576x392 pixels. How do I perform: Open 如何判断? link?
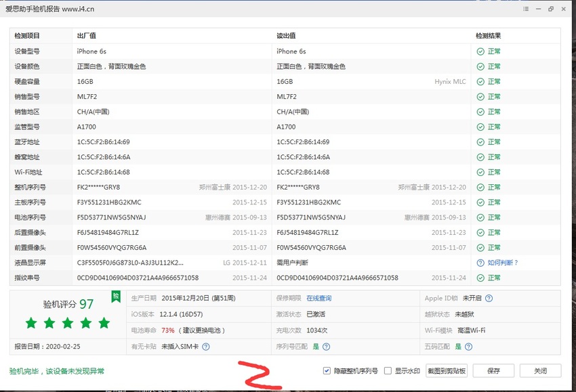coord(503,263)
